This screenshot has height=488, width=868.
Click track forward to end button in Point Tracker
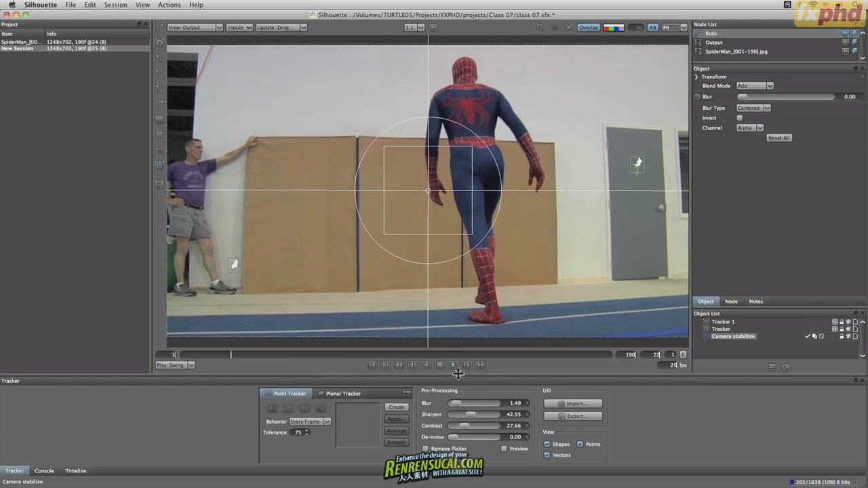304,408
